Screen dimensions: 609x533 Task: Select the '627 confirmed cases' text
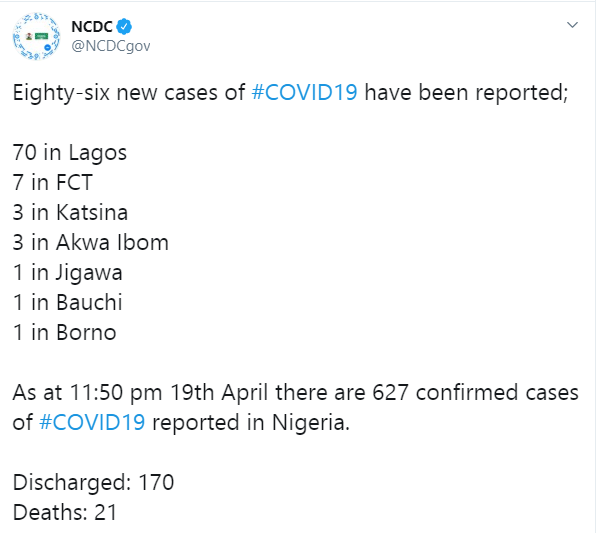click(475, 392)
